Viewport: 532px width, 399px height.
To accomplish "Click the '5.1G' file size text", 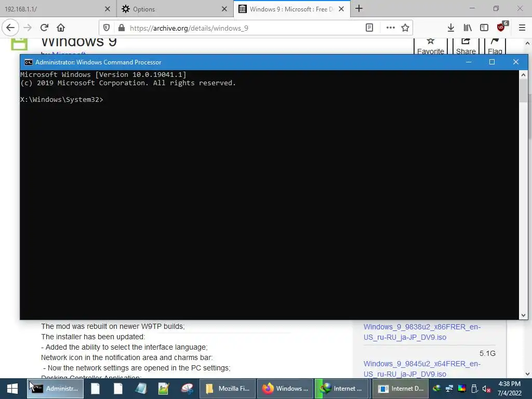I will click(x=487, y=353).
